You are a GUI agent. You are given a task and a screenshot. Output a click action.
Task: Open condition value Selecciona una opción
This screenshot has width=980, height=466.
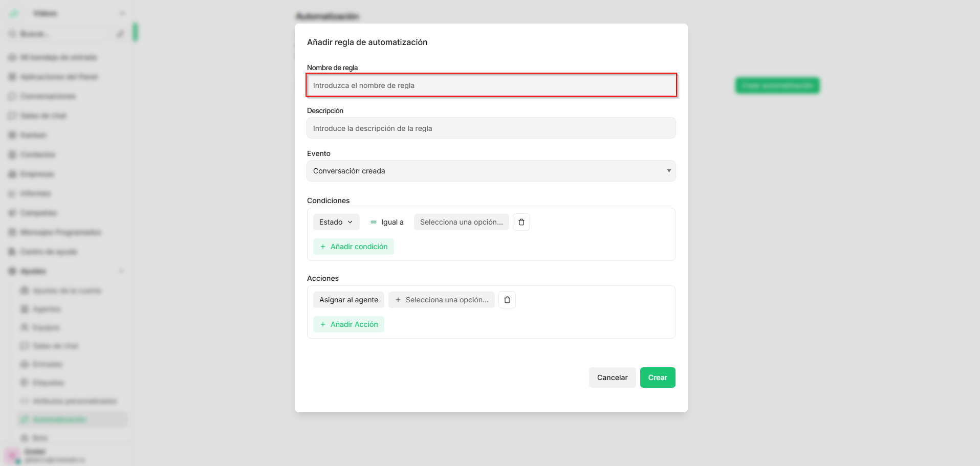tap(461, 222)
